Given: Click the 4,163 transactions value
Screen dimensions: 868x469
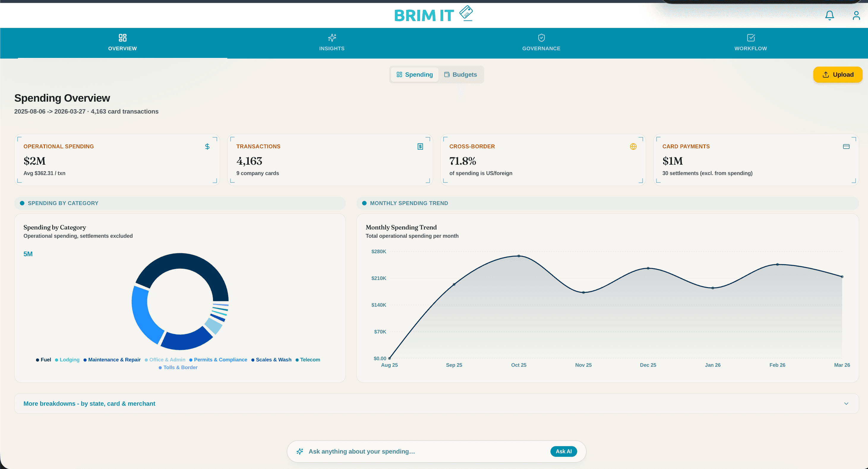Looking at the screenshot, I should point(249,161).
